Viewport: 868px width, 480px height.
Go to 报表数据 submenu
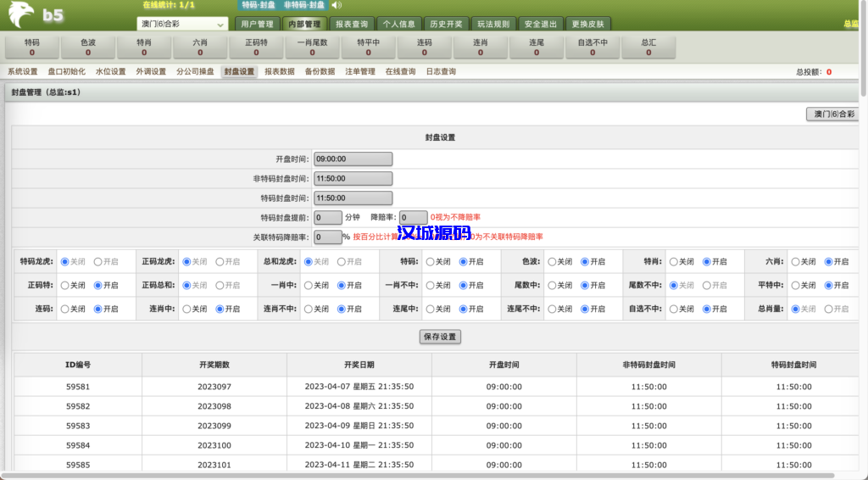(280, 71)
